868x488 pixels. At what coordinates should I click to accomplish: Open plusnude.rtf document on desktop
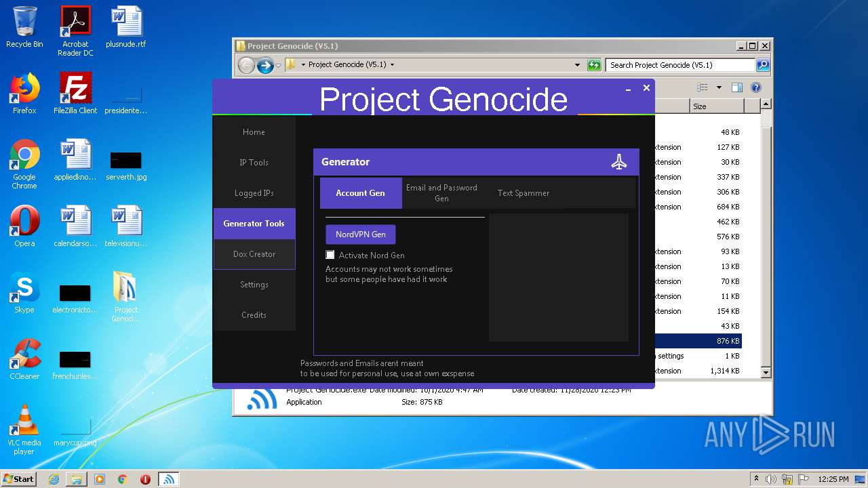pyautogui.click(x=126, y=27)
